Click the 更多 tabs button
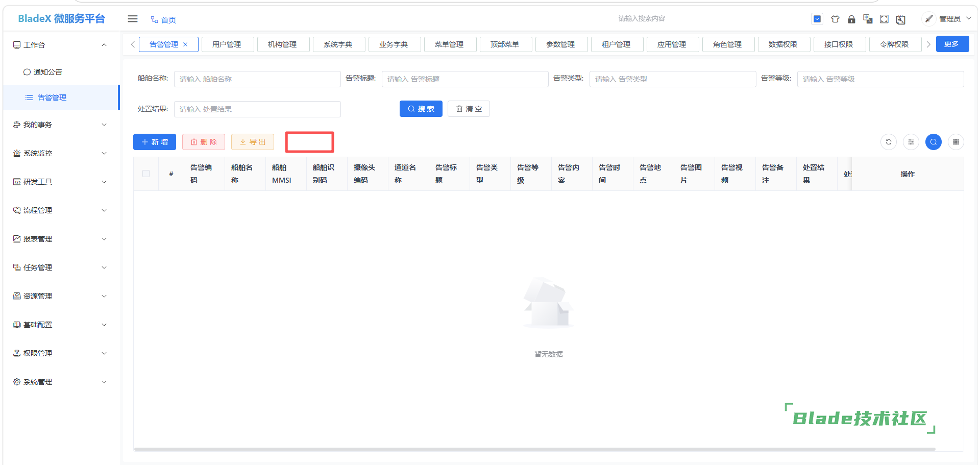The image size is (980, 465). point(952,44)
